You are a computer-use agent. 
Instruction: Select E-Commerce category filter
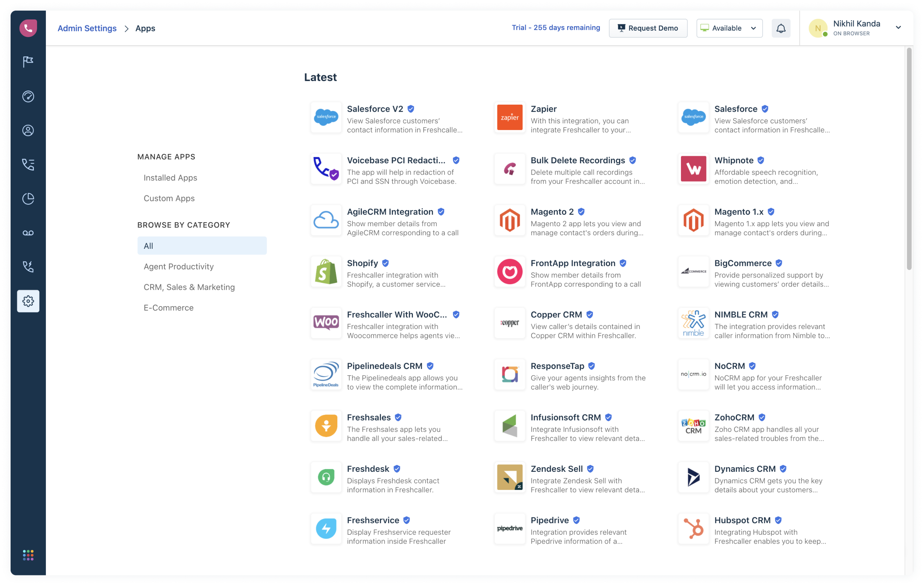(168, 307)
